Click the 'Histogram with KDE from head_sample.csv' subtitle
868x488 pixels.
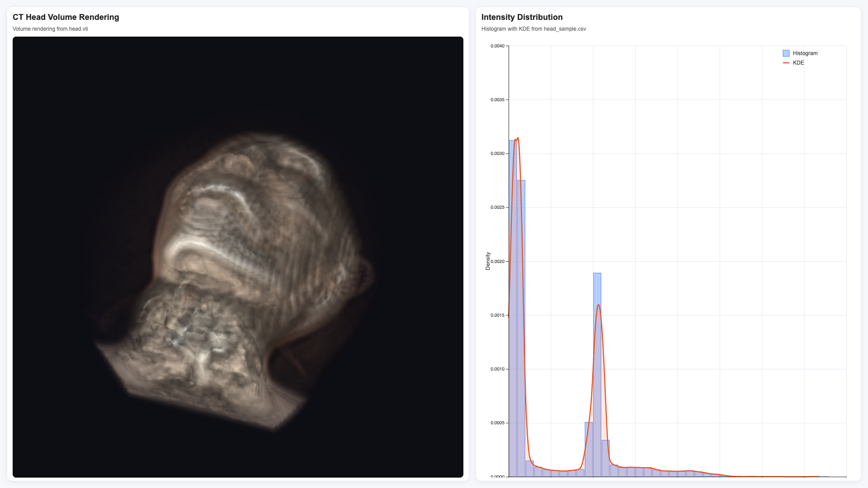coord(533,29)
